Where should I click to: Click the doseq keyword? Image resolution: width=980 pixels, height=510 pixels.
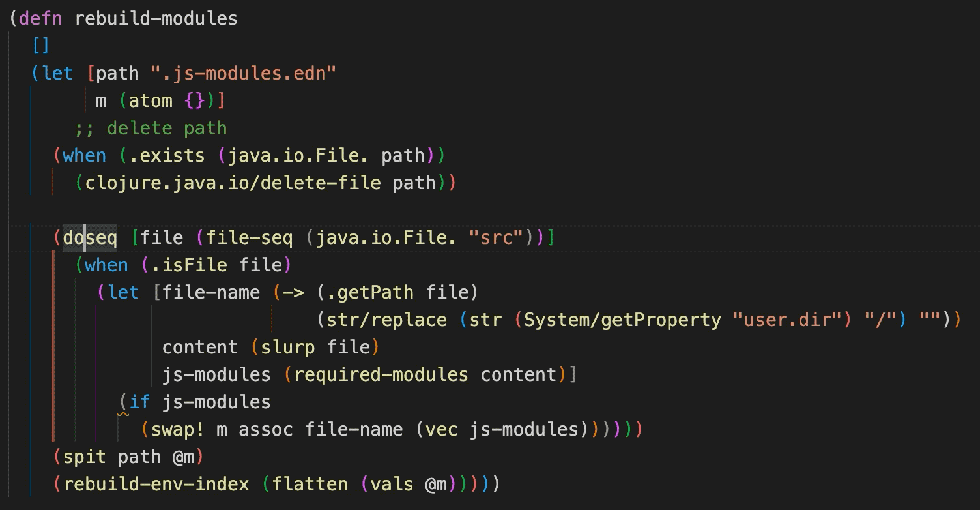coord(90,237)
